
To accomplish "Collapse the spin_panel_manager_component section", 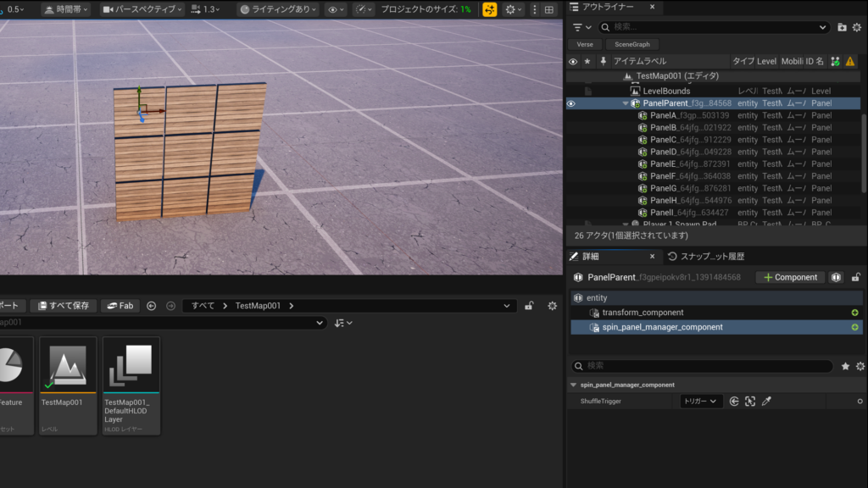I will [573, 385].
